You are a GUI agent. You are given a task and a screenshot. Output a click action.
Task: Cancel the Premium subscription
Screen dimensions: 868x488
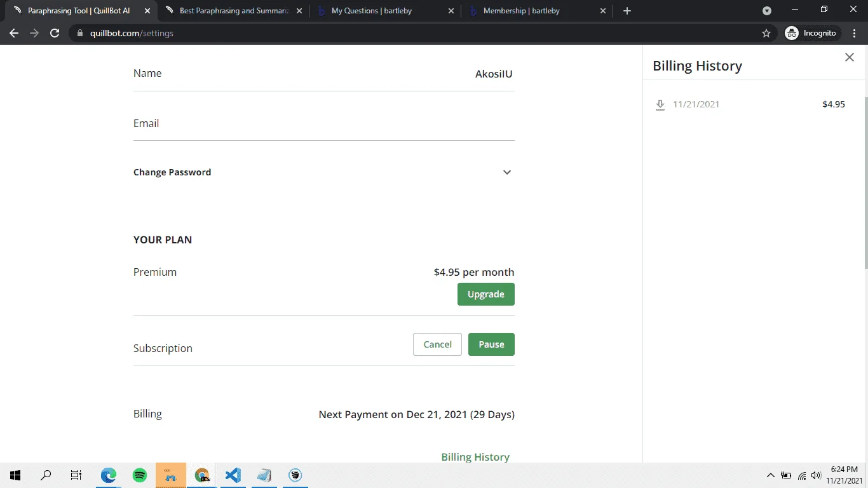point(437,344)
